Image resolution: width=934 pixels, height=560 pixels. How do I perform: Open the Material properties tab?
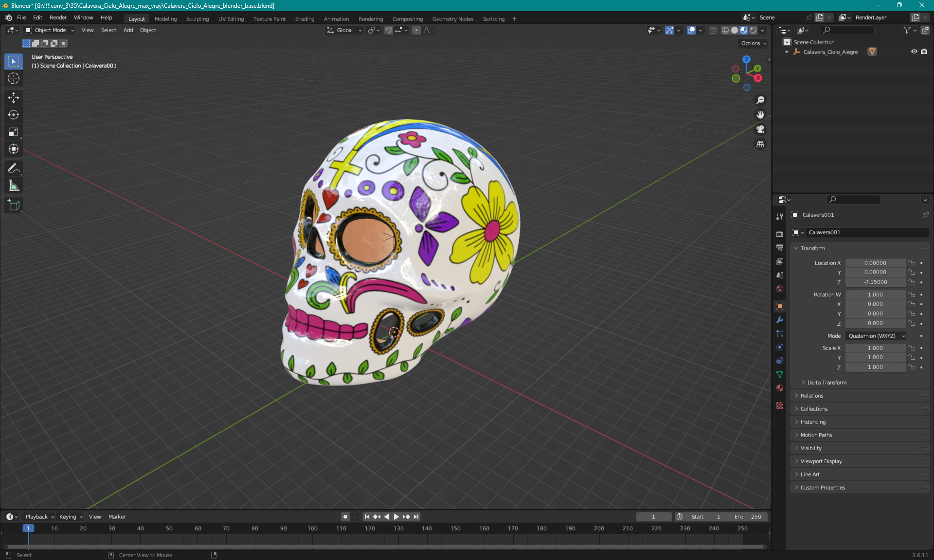point(780,388)
